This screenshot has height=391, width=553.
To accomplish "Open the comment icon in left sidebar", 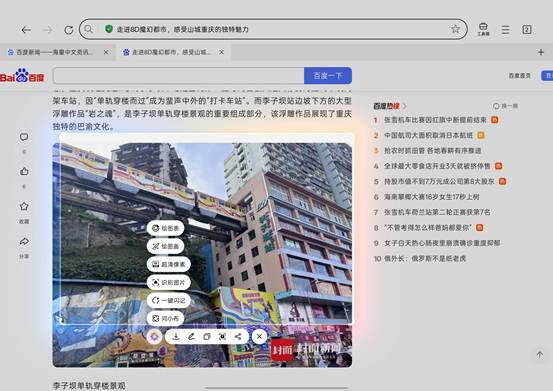I will [x=24, y=137].
